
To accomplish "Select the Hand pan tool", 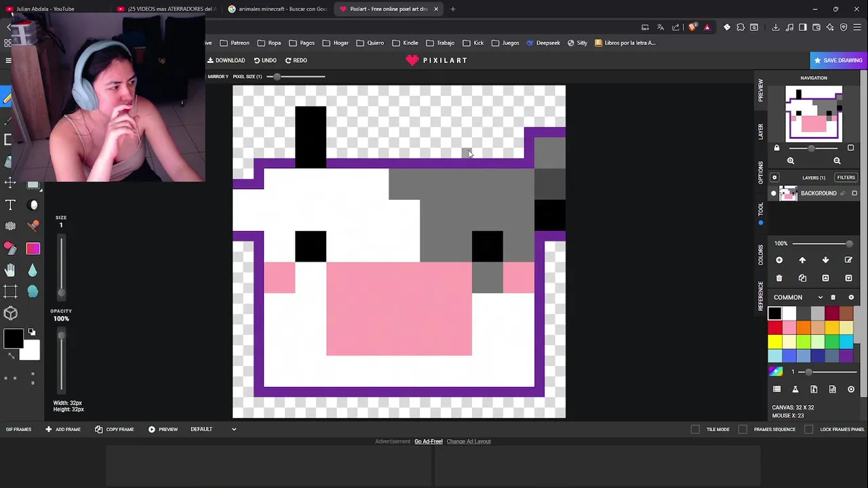I will pos(10,270).
